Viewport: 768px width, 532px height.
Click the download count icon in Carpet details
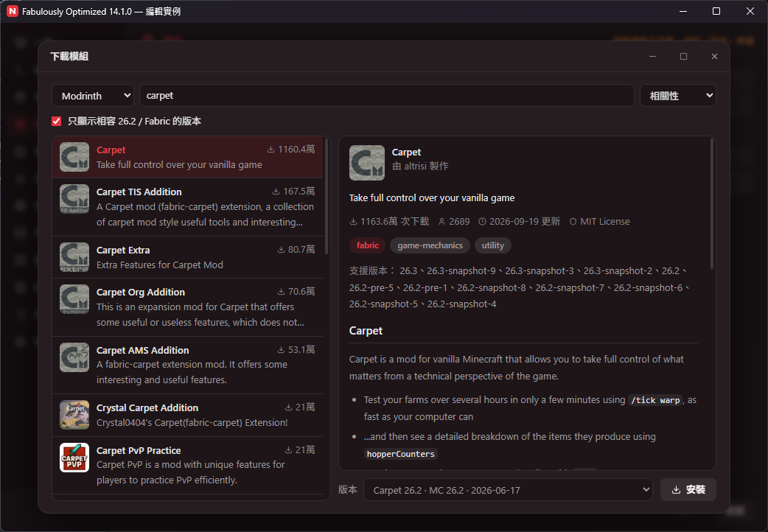click(x=353, y=222)
